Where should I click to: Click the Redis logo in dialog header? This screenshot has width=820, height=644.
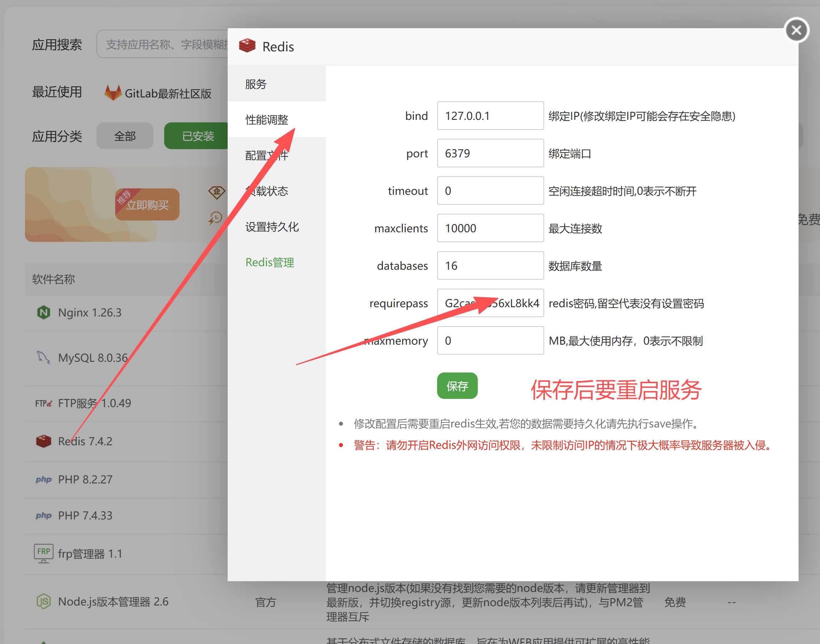pos(247,46)
